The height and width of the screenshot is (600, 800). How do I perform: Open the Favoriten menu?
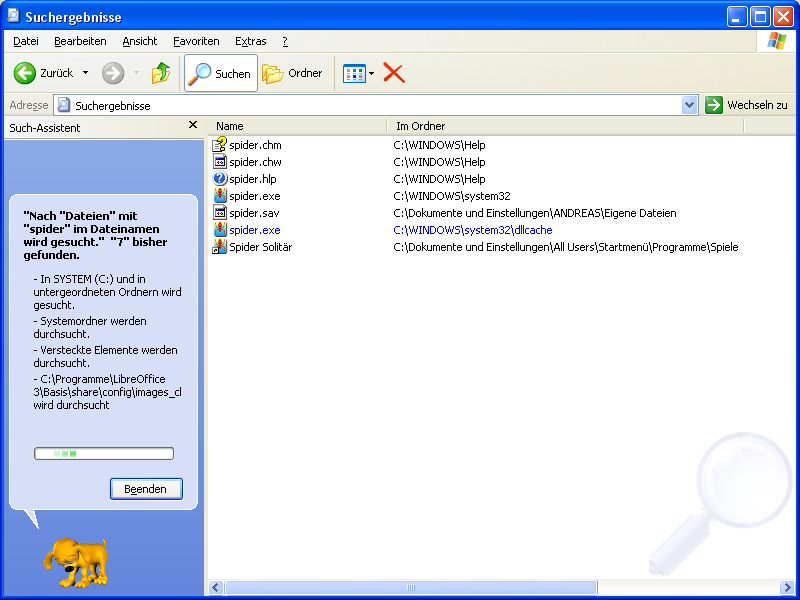pos(196,41)
